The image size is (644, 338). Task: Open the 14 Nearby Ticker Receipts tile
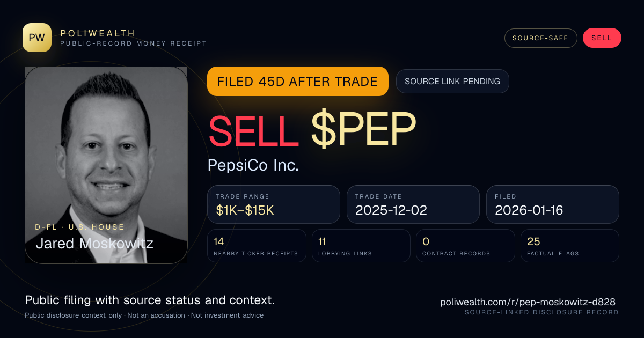point(257,246)
